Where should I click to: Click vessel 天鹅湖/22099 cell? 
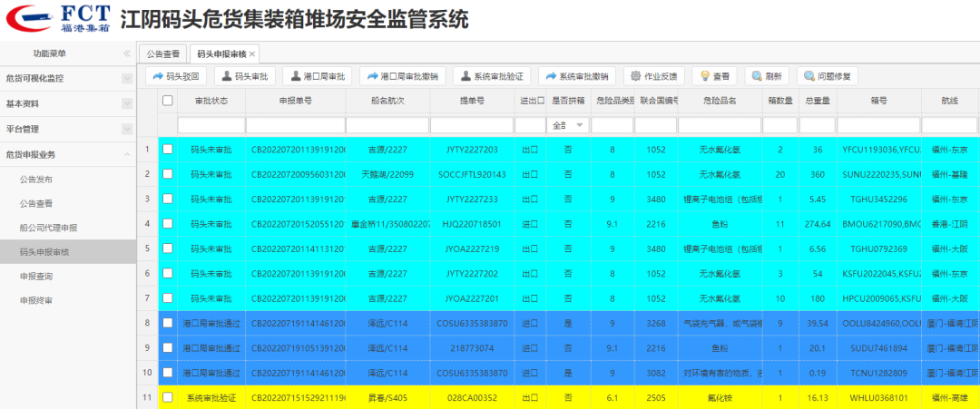pyautogui.click(x=387, y=174)
